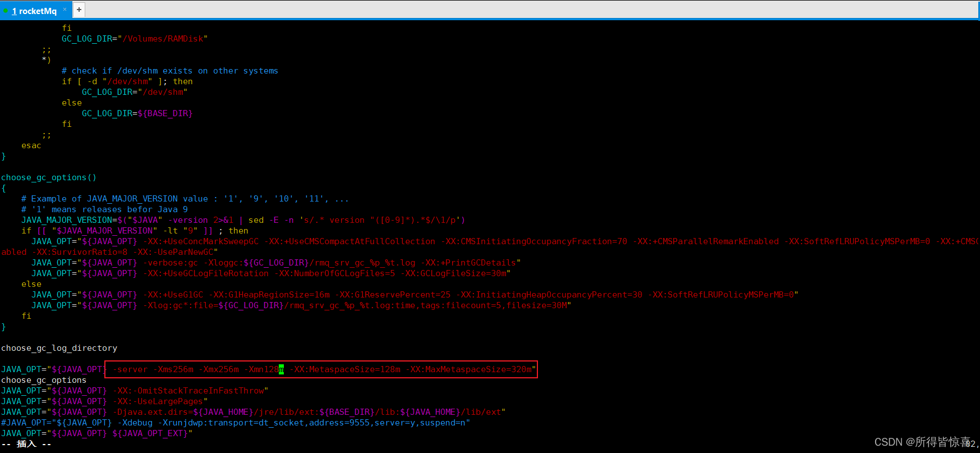Click the -Xlog:gc*:file=${GC_LOG_DIR} option

[x=213, y=305]
